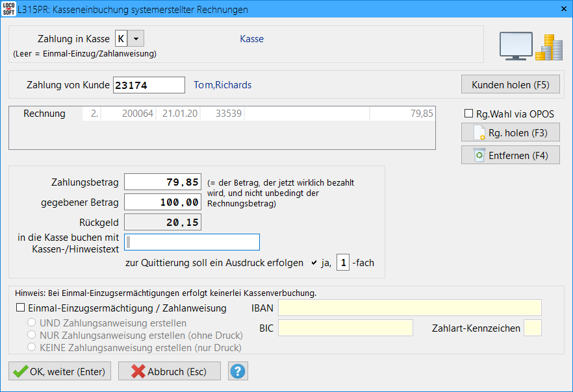The height and width of the screenshot is (392, 573).
Task: Click the Kassen-/Hinweistext input field
Action: pyautogui.click(x=192, y=242)
